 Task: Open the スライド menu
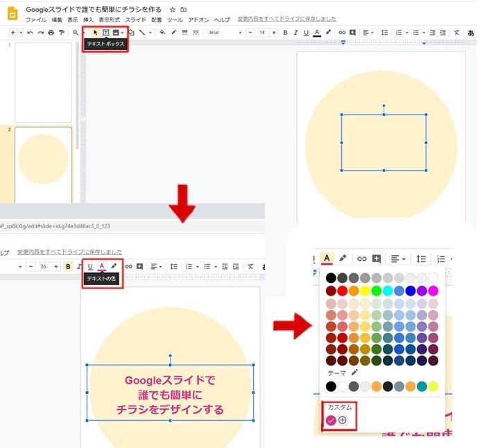coord(135,20)
